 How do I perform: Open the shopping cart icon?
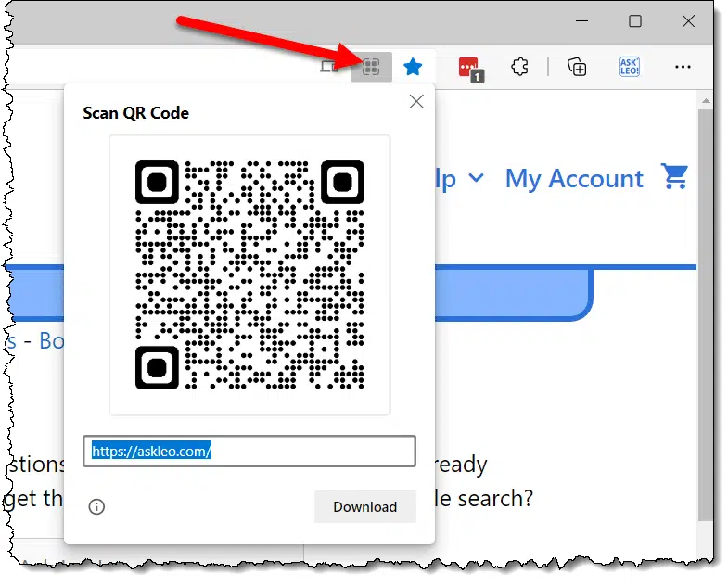[674, 176]
